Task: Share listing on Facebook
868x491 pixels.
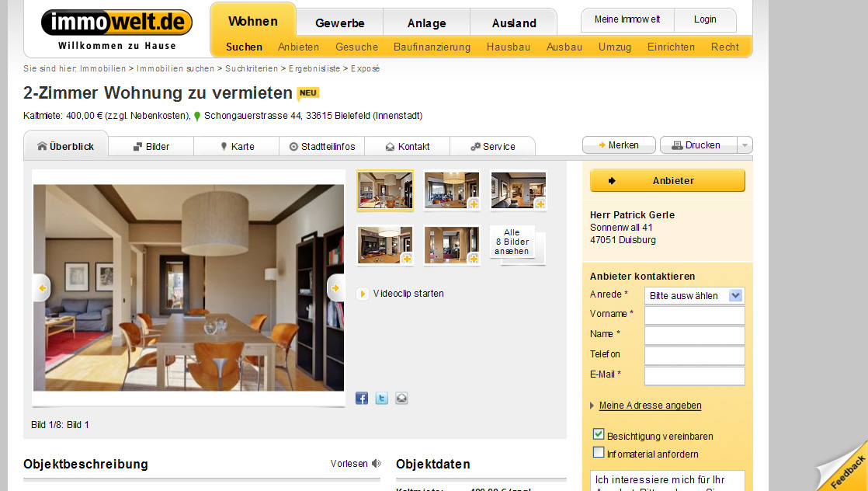Action: (362, 398)
